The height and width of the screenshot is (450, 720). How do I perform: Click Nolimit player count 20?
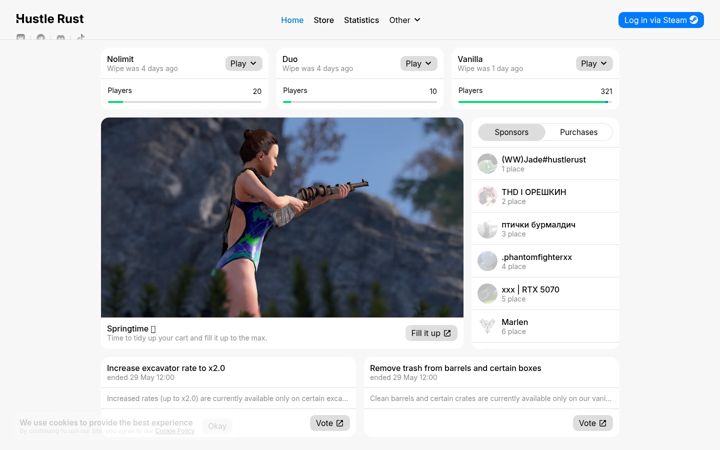[x=257, y=91]
